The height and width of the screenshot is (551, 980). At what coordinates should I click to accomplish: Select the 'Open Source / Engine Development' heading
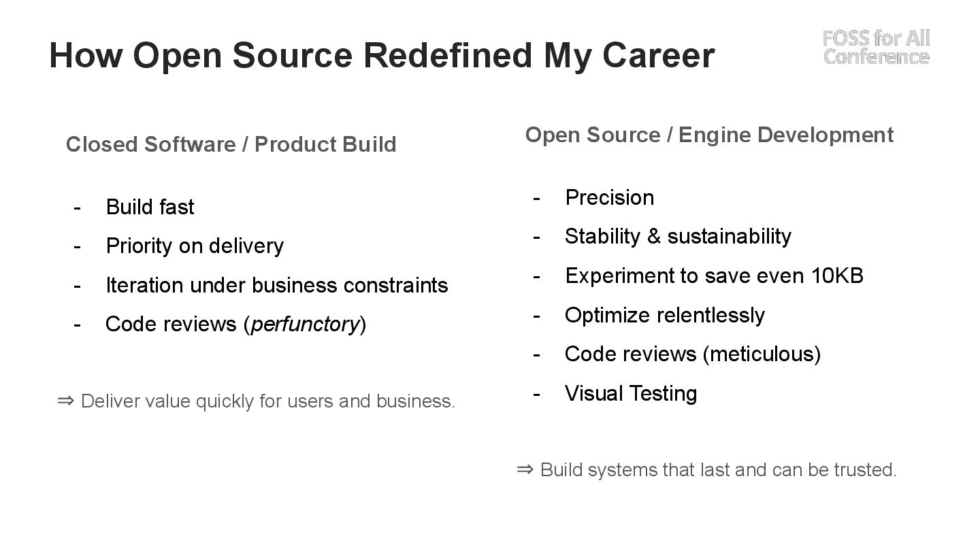point(709,135)
